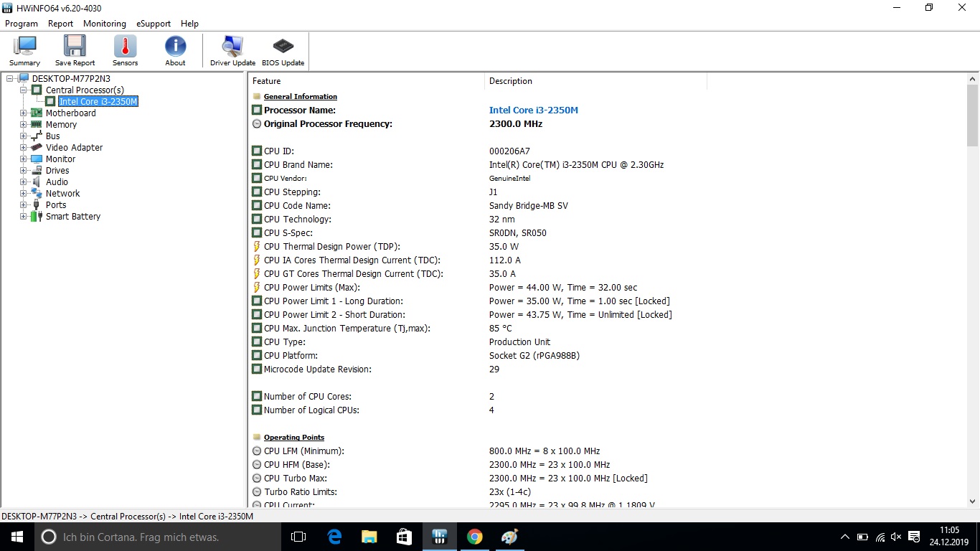Click the Operating Points section icon
Image resolution: width=980 pixels, height=551 pixels.
click(x=257, y=437)
